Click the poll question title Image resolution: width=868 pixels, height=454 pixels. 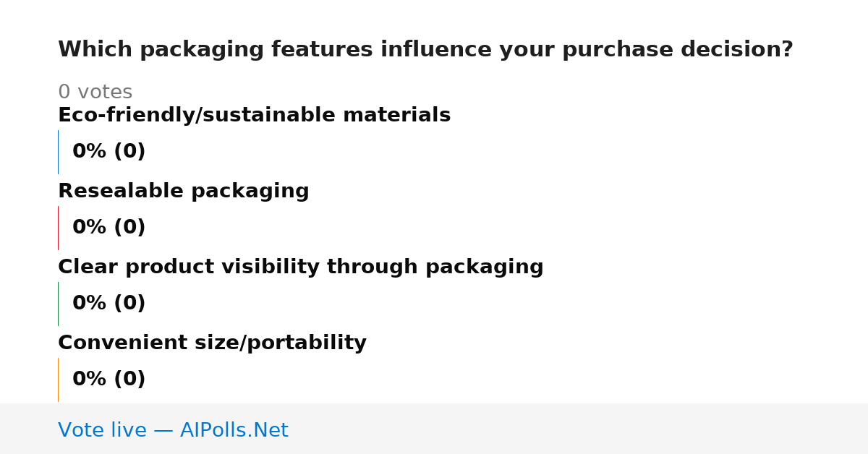point(425,50)
